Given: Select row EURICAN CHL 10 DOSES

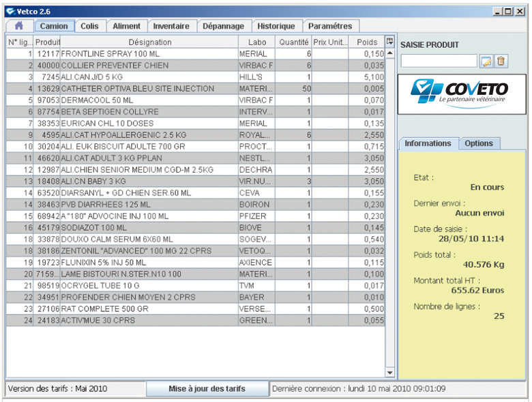Looking at the screenshot, I should tap(196, 124).
